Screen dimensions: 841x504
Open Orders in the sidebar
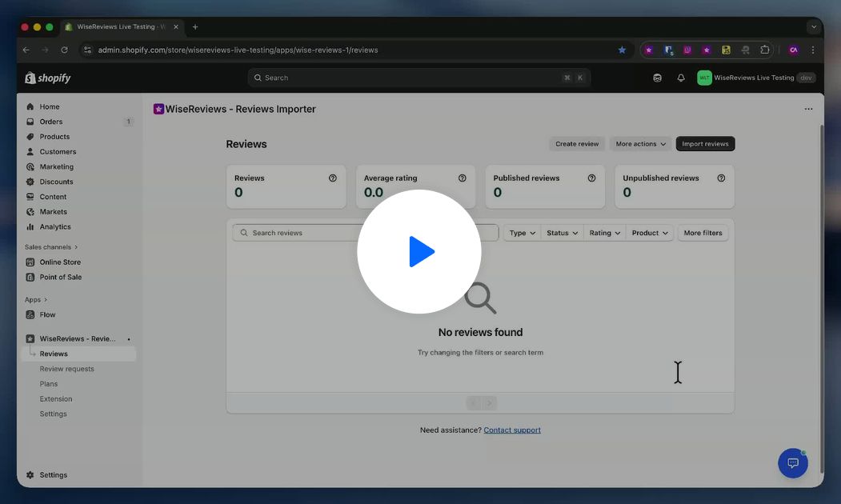pos(51,122)
